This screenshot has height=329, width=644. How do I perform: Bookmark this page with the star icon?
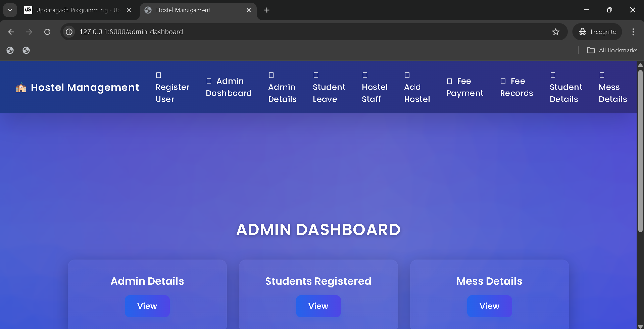click(555, 32)
